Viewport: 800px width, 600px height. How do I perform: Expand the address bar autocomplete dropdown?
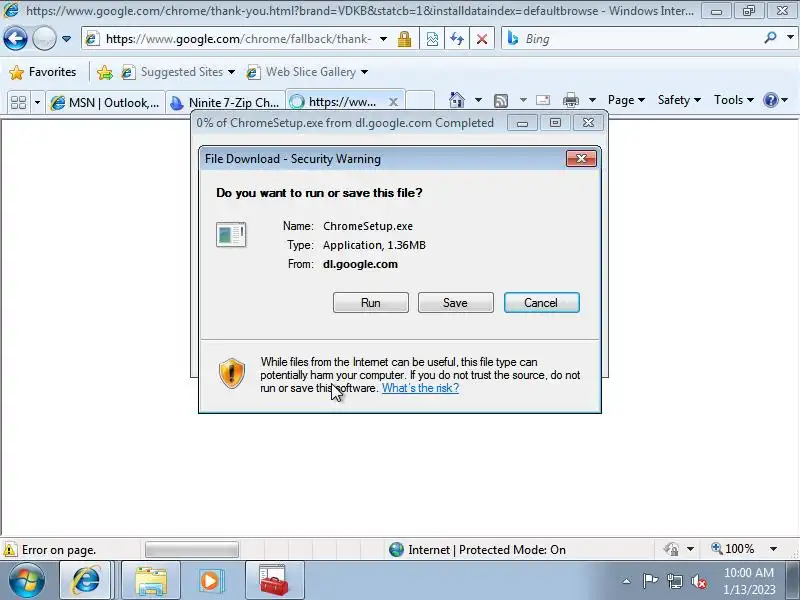pyautogui.click(x=383, y=39)
